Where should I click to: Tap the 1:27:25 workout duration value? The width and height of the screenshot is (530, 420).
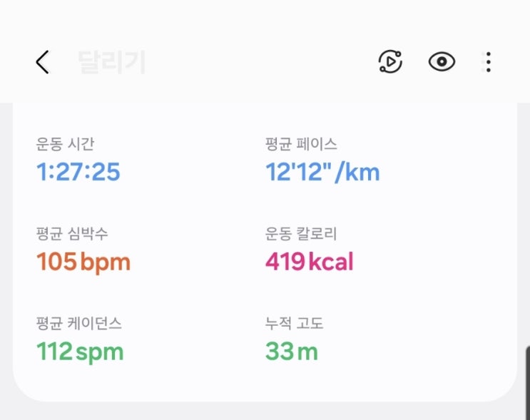(x=78, y=172)
